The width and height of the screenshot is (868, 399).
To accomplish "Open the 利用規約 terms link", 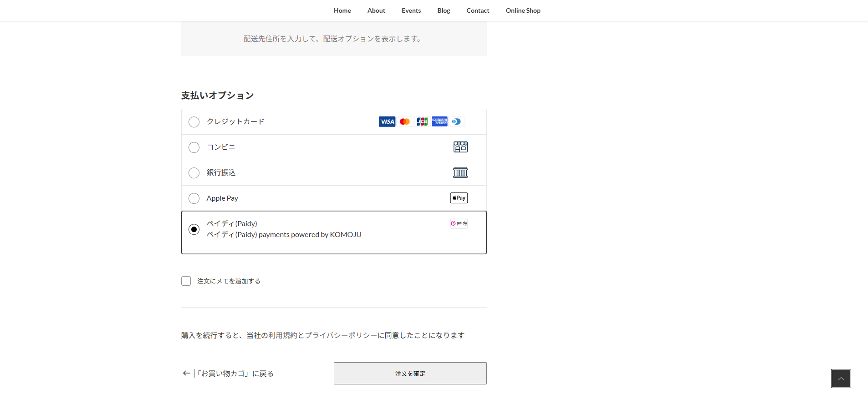I will click(x=283, y=335).
